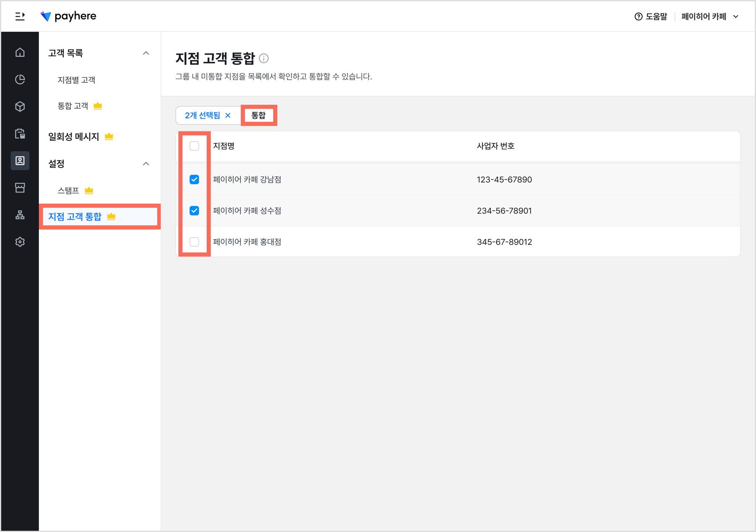Click the info icon beside 지점 고객 통합 title
The width and height of the screenshot is (756, 532).
click(264, 58)
